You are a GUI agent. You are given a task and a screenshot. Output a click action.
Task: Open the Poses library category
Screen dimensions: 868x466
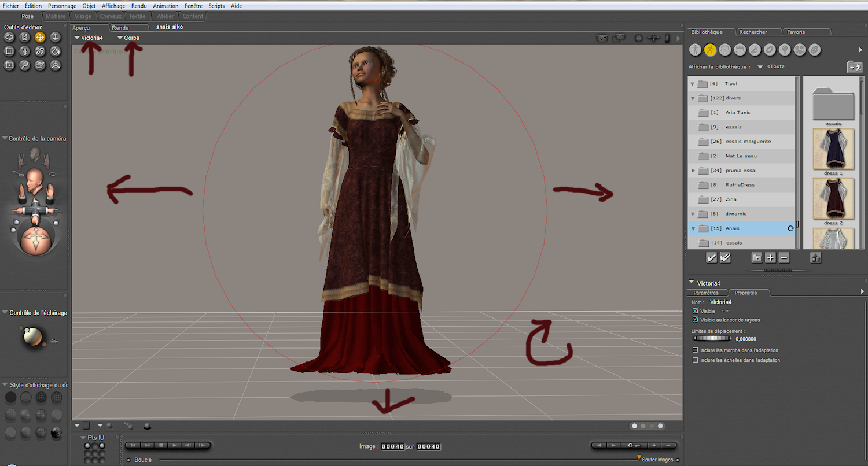[x=710, y=50]
